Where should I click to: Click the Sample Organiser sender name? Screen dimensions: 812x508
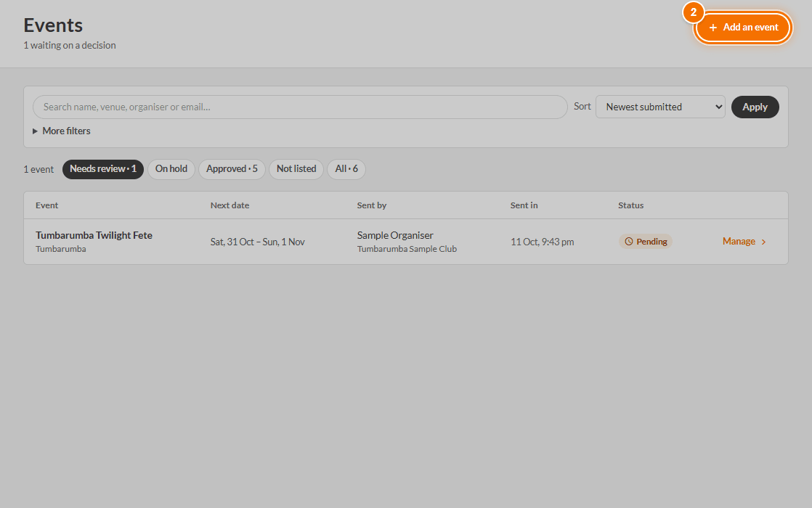pyautogui.click(x=395, y=235)
